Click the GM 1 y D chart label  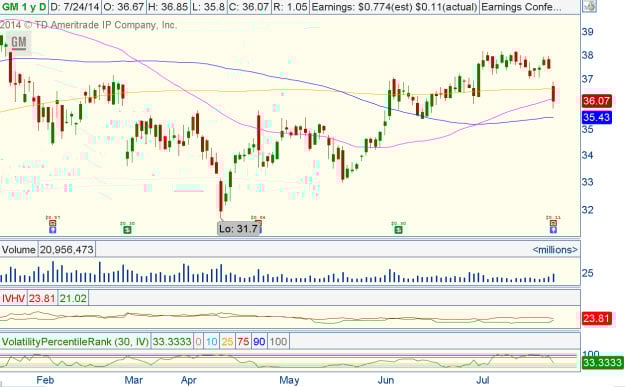(24, 7)
